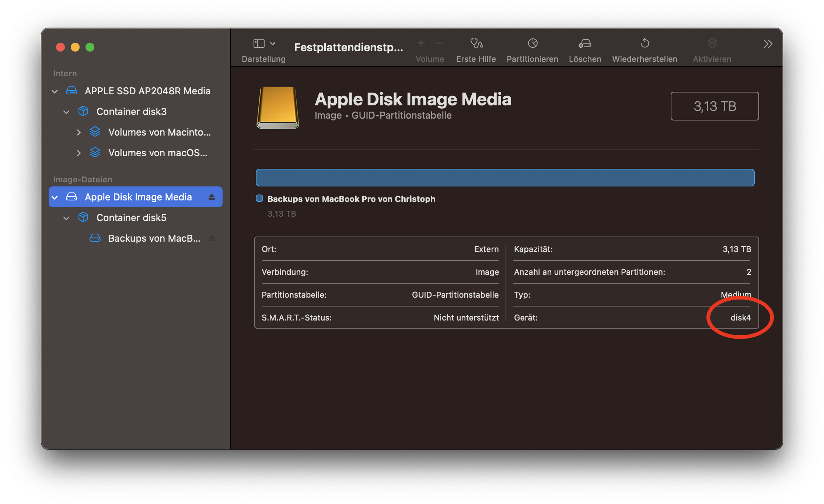This screenshot has width=824, height=504.
Task: Click the 'disk4' device value
Action: pos(741,318)
